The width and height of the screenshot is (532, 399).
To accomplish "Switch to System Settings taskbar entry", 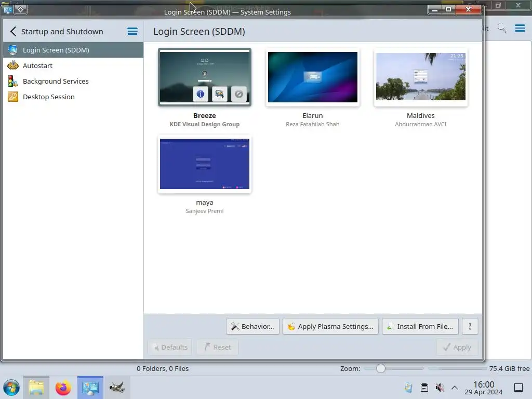I will 90,388.
